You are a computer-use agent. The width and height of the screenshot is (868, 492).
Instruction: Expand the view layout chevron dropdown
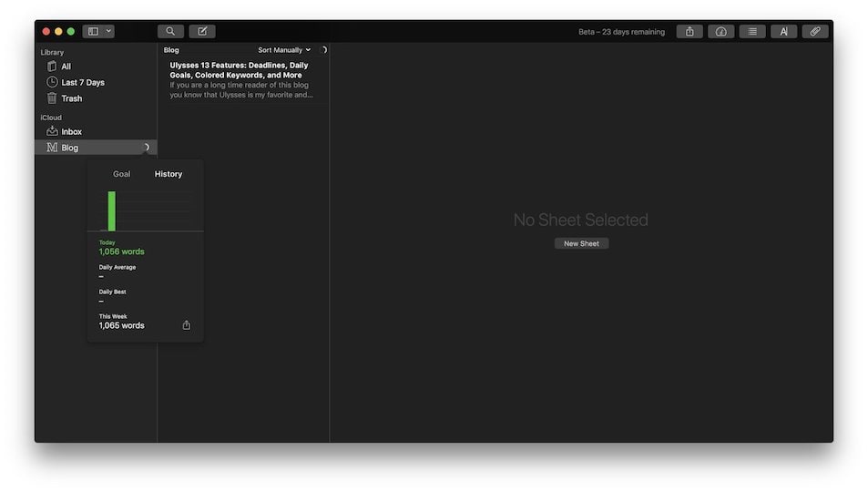[109, 31]
